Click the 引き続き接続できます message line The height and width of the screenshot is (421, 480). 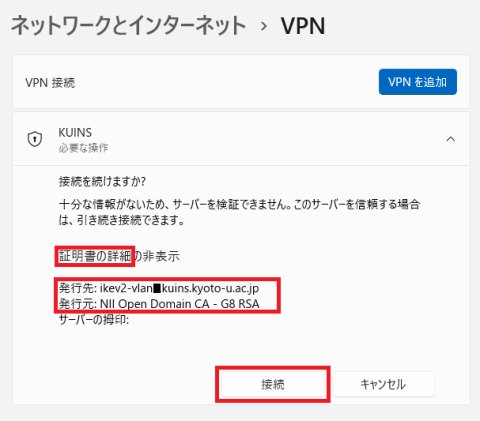[122, 220]
